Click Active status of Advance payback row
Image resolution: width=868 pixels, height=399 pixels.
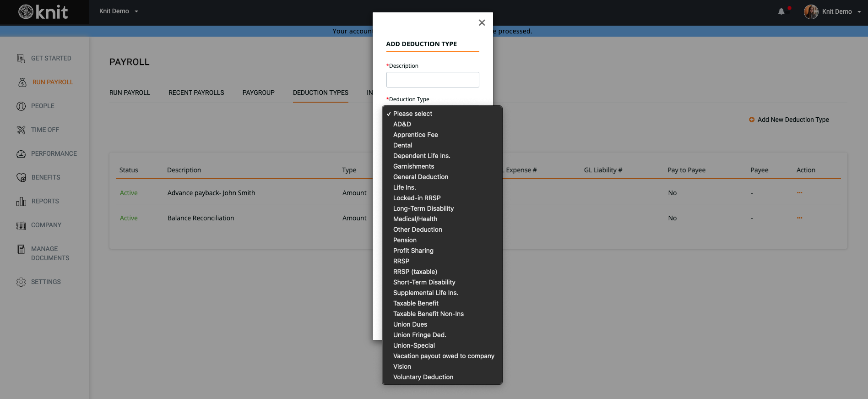(x=129, y=193)
